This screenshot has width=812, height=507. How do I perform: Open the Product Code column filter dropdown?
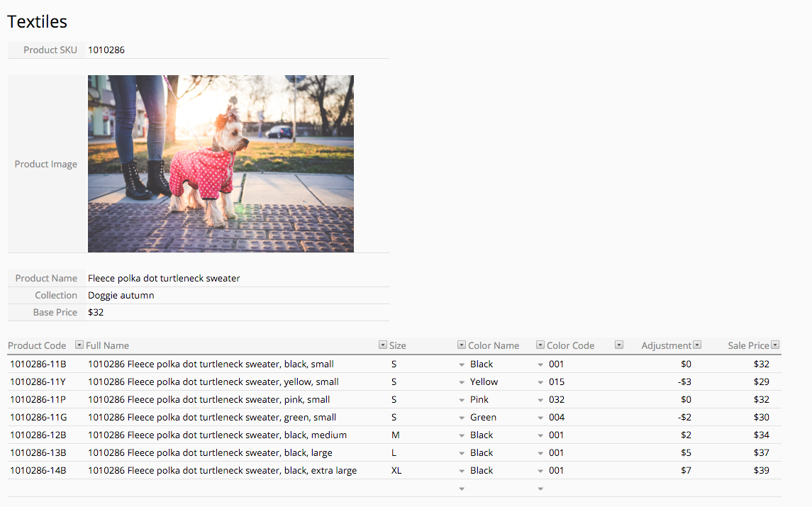(79, 345)
